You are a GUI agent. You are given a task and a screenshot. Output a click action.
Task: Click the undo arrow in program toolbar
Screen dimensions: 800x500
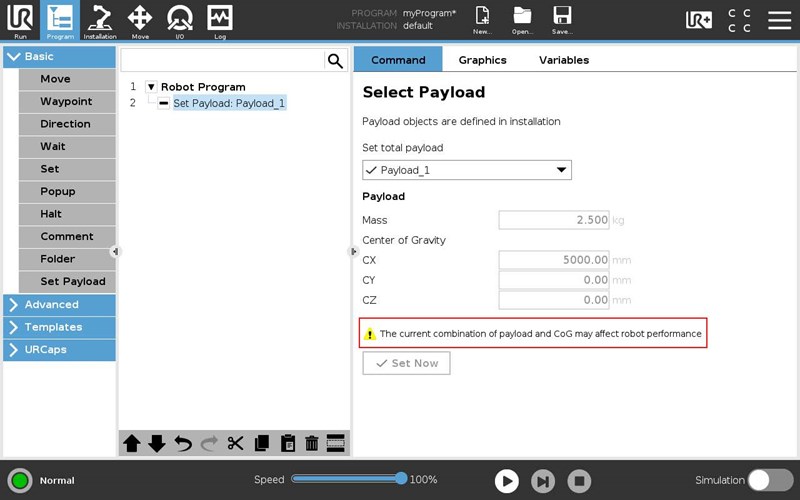tap(183, 443)
